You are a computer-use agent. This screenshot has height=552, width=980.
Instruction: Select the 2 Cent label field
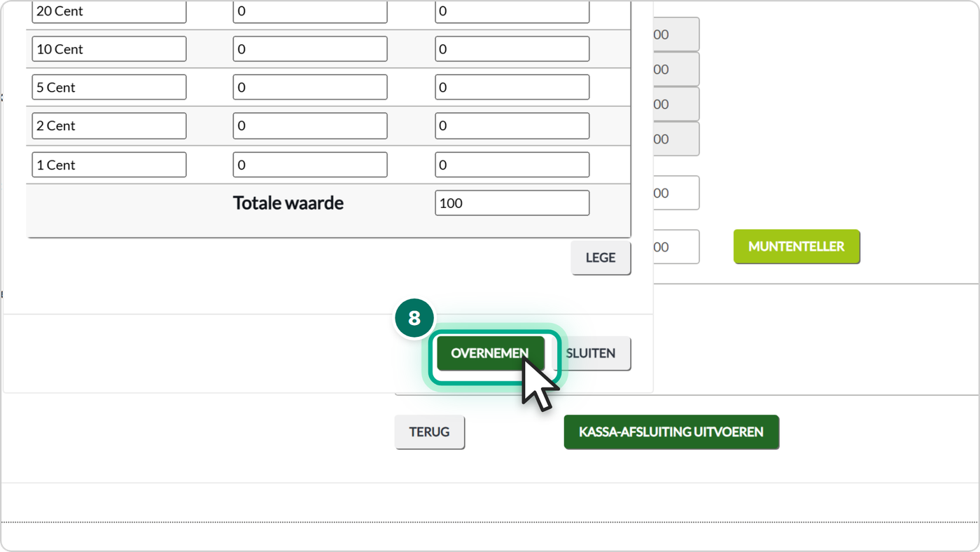tap(109, 126)
